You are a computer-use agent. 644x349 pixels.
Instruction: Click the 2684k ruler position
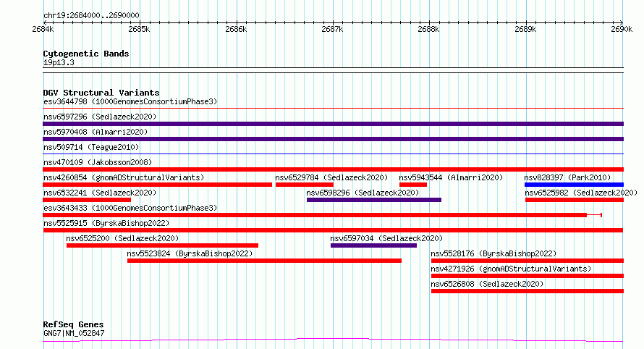click(43, 29)
